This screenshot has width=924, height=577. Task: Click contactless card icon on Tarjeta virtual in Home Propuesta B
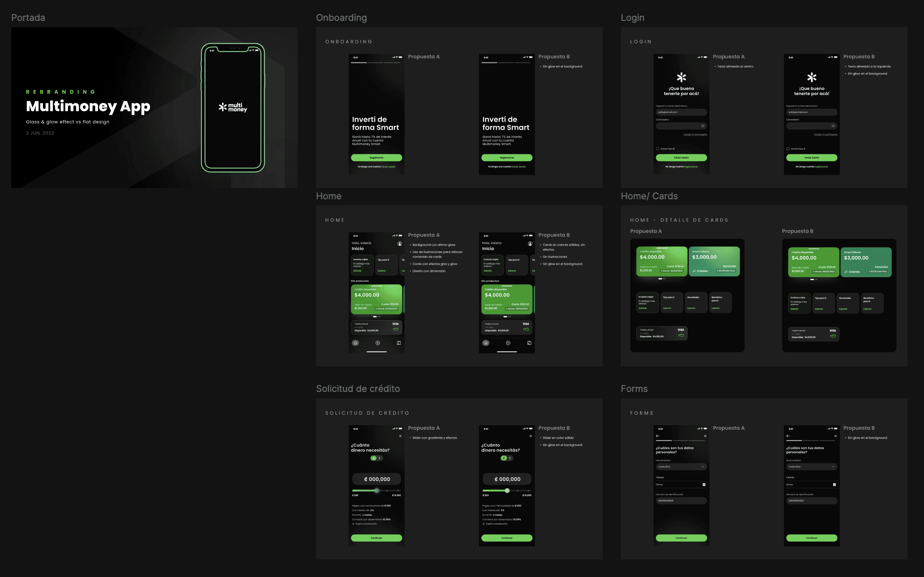(526, 329)
